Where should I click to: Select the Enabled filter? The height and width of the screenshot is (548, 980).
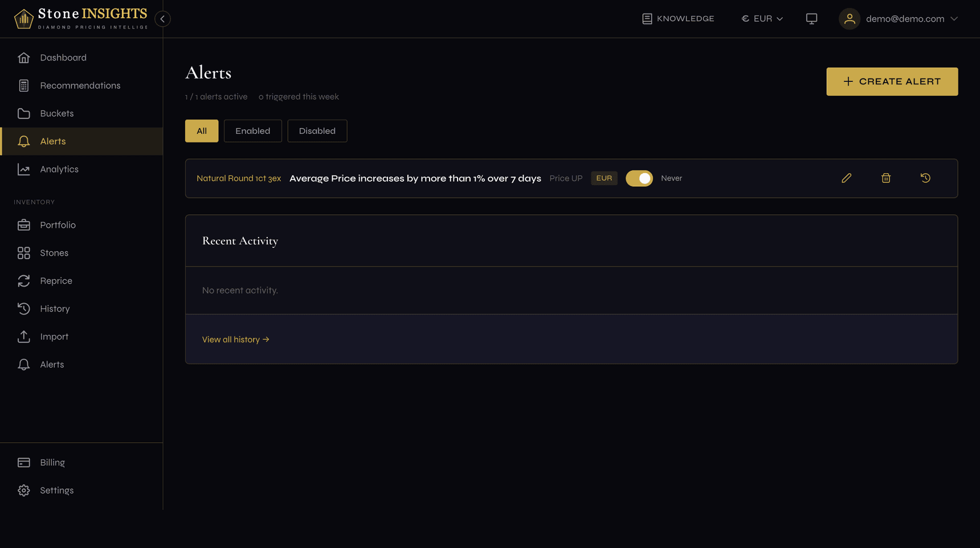pyautogui.click(x=252, y=130)
